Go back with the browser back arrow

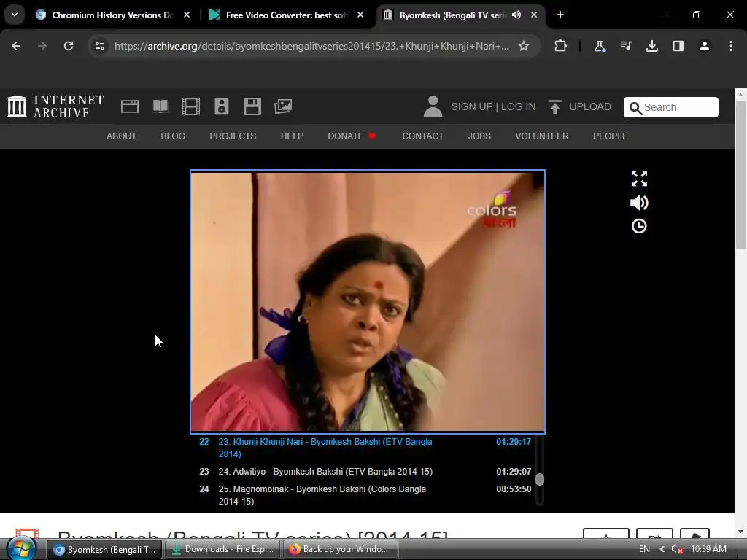click(x=16, y=46)
